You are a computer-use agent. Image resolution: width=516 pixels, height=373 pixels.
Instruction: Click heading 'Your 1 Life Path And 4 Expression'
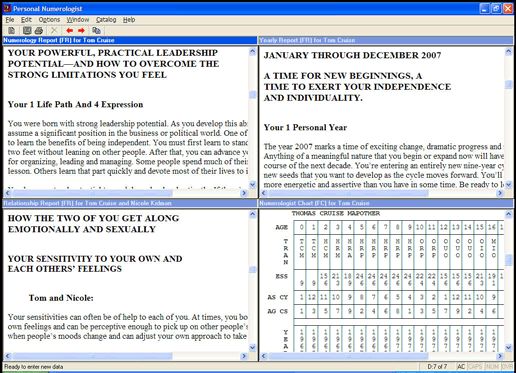pyautogui.click(x=75, y=105)
